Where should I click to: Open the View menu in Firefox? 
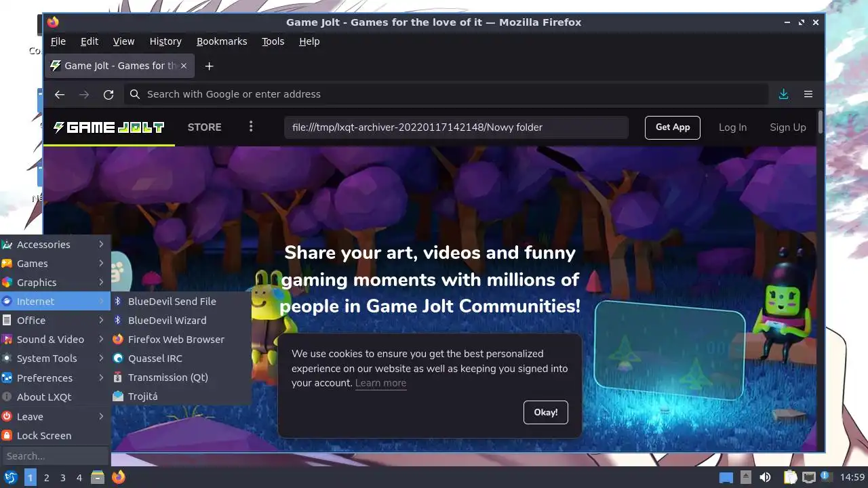tap(123, 41)
